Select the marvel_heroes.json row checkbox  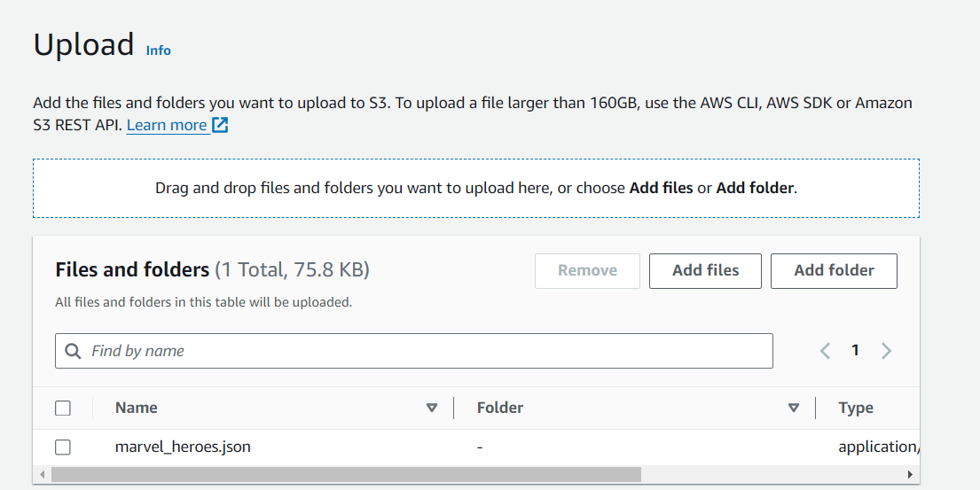coord(63,447)
